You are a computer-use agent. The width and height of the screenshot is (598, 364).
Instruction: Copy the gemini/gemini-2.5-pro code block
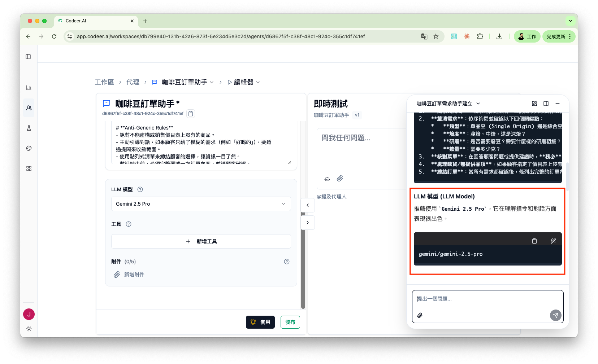[x=534, y=241]
